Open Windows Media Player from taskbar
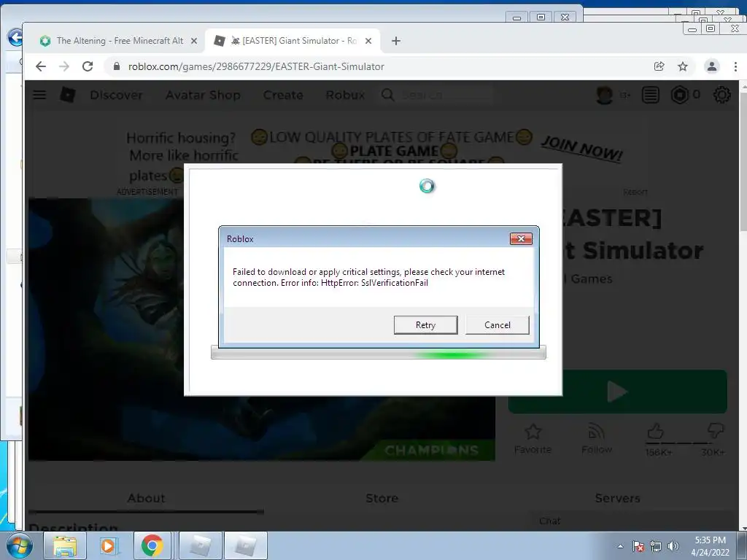747x560 pixels. pos(108,545)
